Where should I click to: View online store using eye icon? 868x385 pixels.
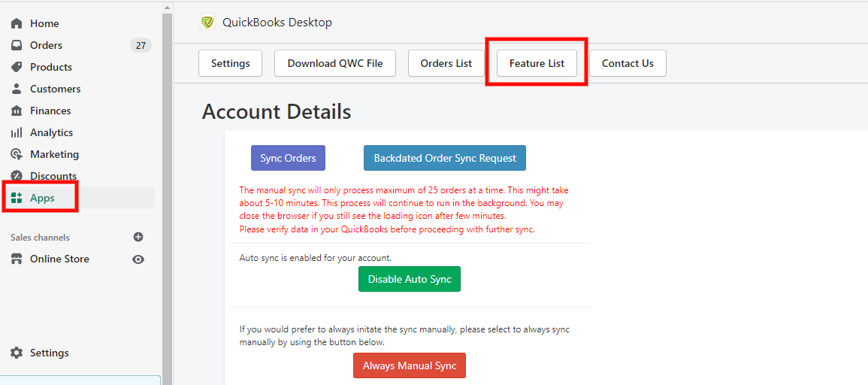click(x=138, y=259)
